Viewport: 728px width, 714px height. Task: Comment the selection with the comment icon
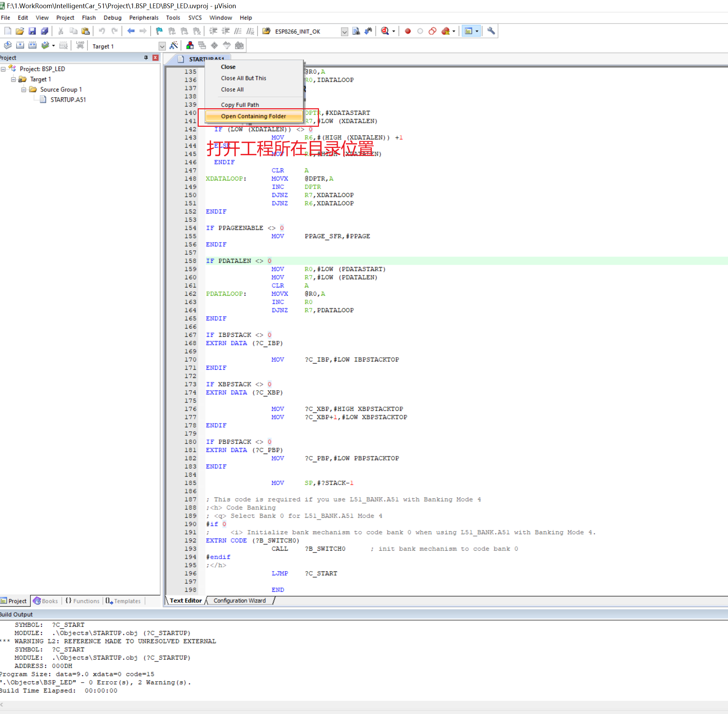coord(238,31)
